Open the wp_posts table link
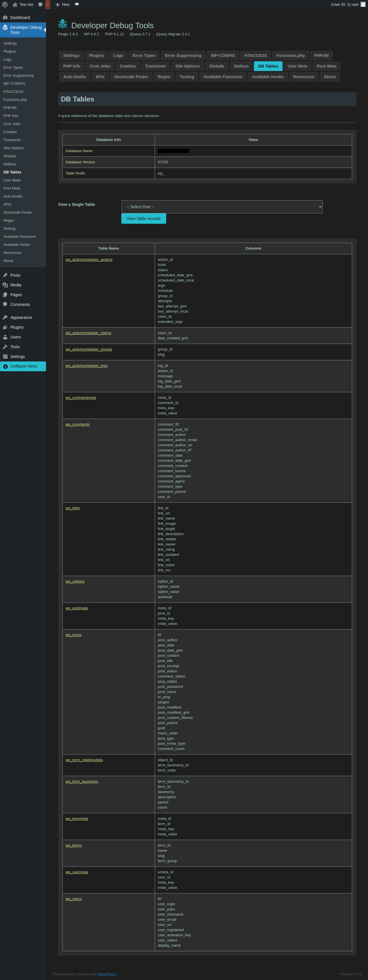Screen dimensions: 368x980 click(x=73, y=635)
